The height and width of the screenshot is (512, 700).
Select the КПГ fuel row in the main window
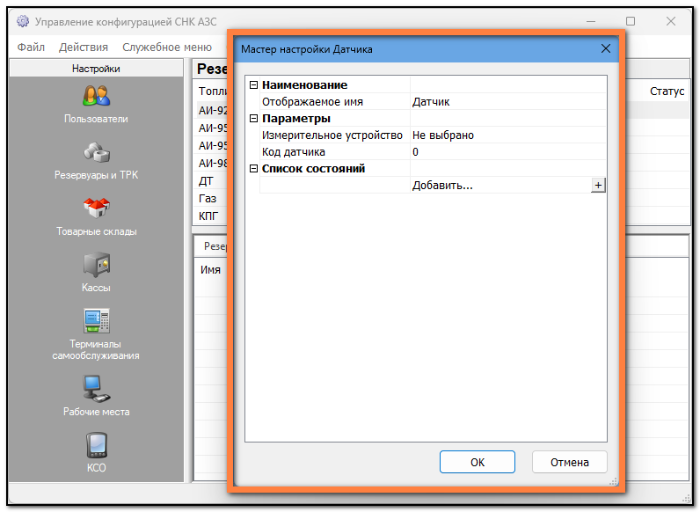pyautogui.click(x=211, y=216)
